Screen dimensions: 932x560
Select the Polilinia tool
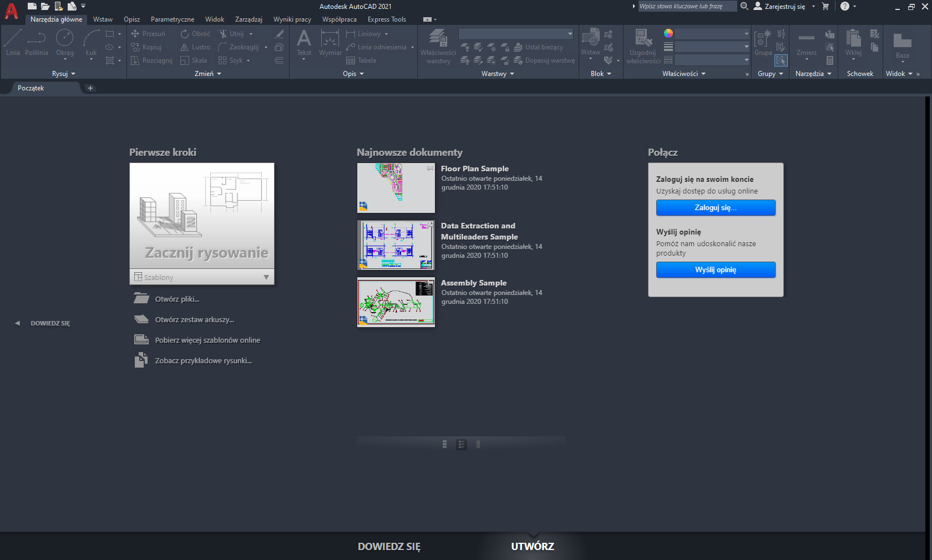(37, 43)
